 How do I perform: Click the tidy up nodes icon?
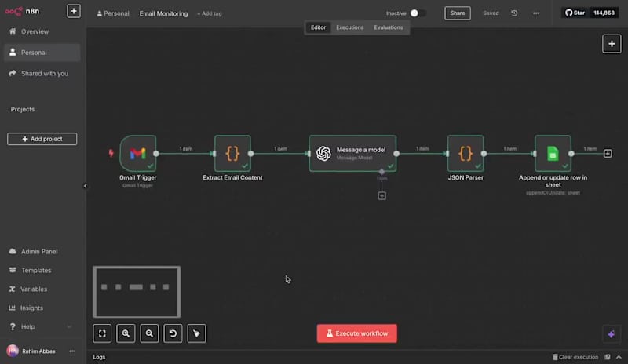pyautogui.click(x=197, y=333)
